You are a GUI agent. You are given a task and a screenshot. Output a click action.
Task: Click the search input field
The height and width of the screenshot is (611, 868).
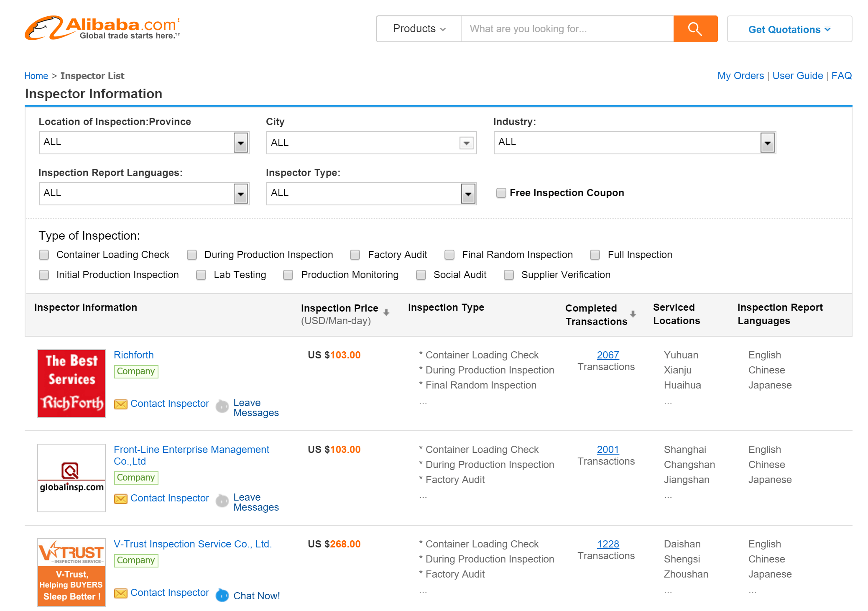click(567, 29)
